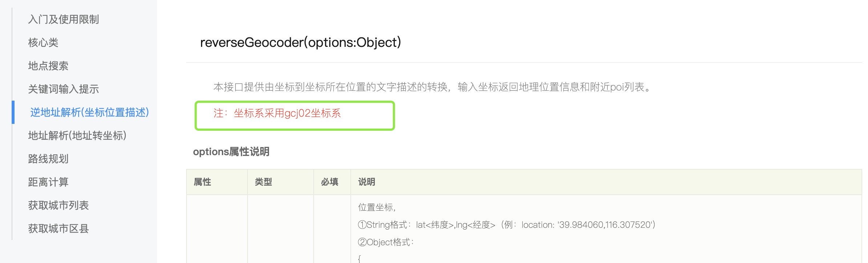Open the 入门及使用限制 sidebar page

[x=64, y=19]
